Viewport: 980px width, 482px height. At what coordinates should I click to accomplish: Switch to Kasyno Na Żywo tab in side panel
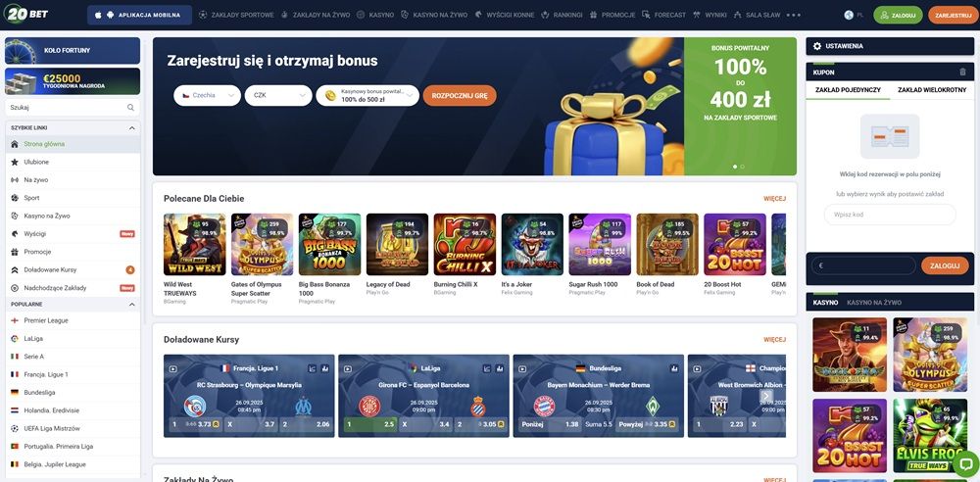point(874,303)
